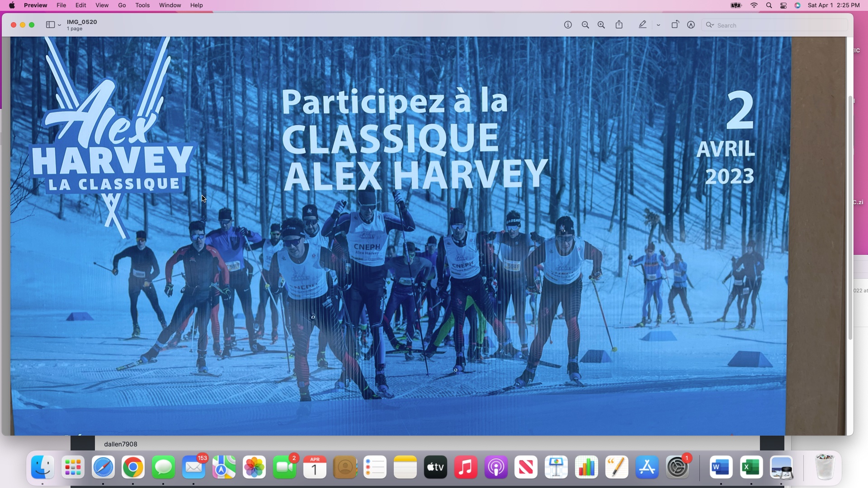
Task: Open Finder from the Dock
Action: click(42, 467)
